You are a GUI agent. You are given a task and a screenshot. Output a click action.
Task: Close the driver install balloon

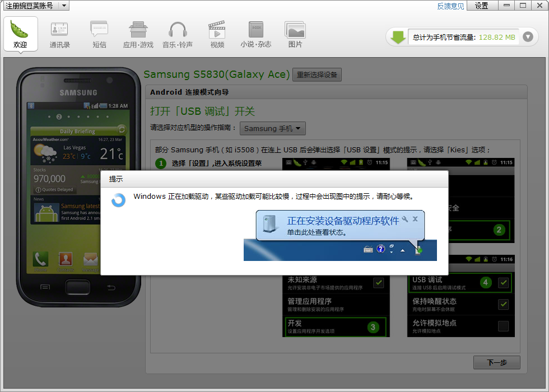coord(415,219)
